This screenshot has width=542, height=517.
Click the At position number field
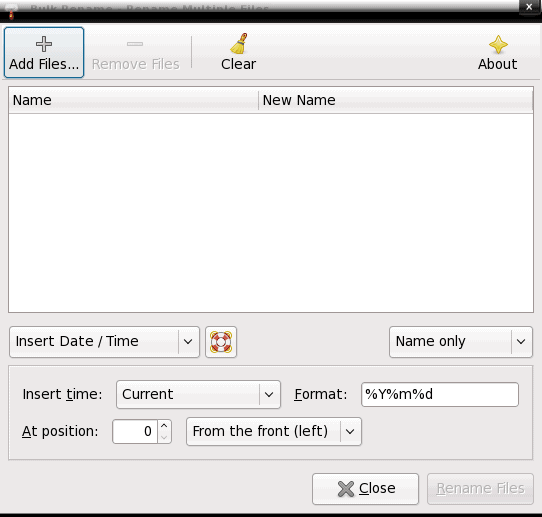pyautogui.click(x=135, y=431)
